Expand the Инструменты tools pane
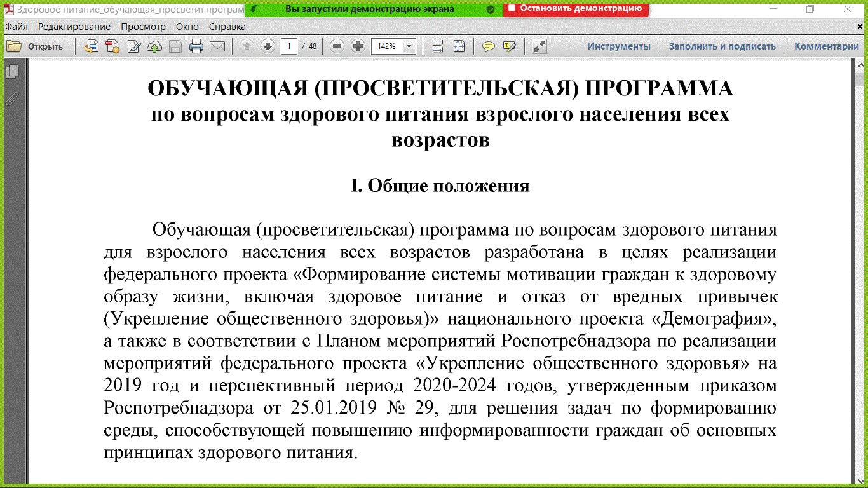This screenshot has width=868, height=488. pyautogui.click(x=618, y=46)
